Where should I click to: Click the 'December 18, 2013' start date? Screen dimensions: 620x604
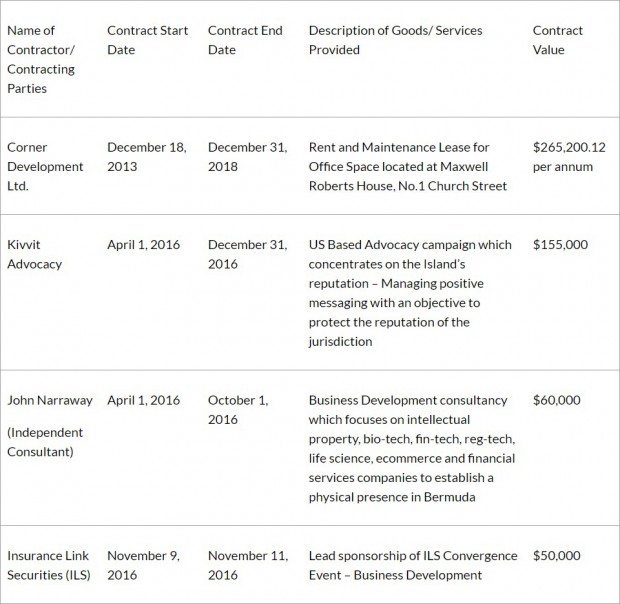click(x=147, y=157)
